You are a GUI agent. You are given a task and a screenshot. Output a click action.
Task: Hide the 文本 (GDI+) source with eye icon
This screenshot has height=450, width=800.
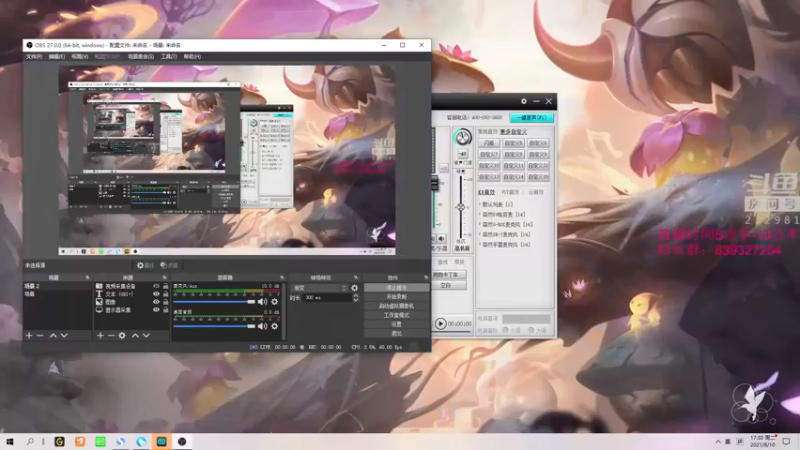tap(156, 294)
